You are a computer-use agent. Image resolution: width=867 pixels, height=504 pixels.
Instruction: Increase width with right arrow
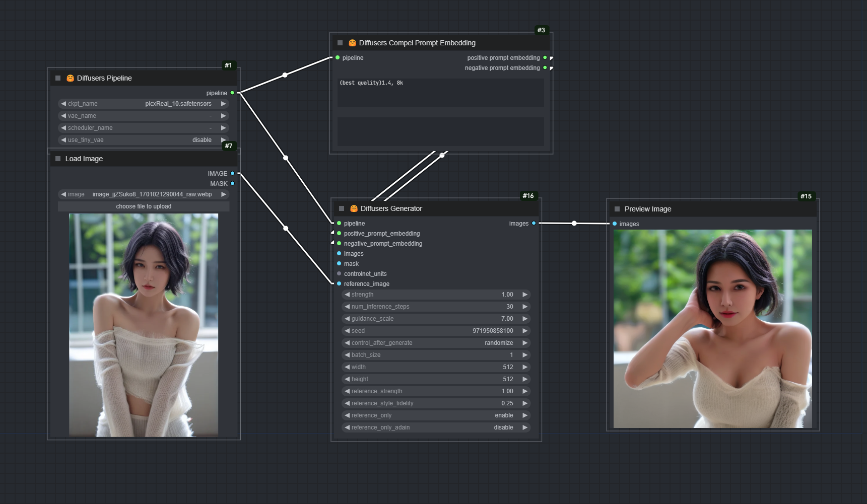click(525, 367)
